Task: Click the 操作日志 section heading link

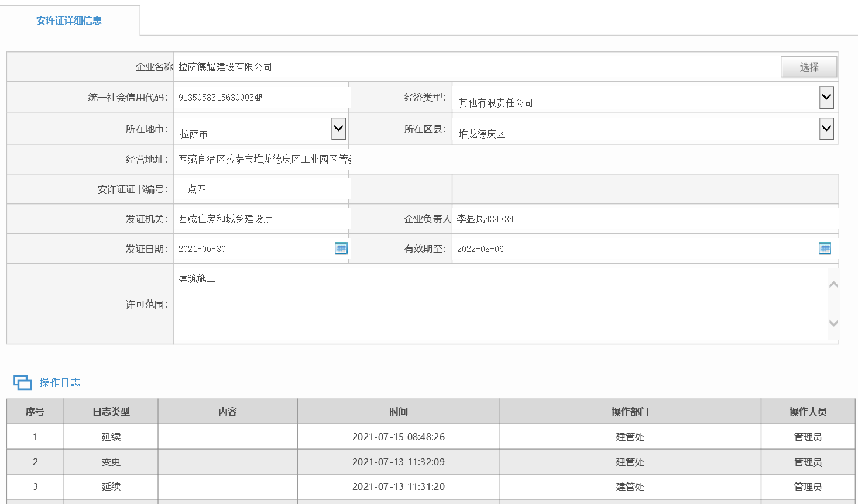Action: click(60, 382)
